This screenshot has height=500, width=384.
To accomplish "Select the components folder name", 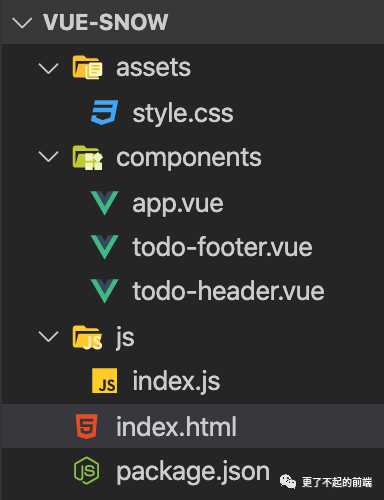I will point(189,158).
